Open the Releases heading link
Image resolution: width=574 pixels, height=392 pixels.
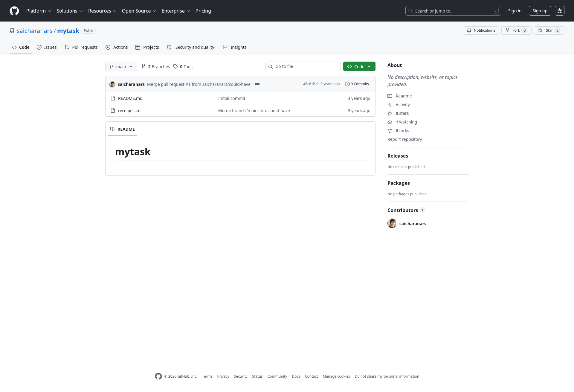click(x=398, y=156)
